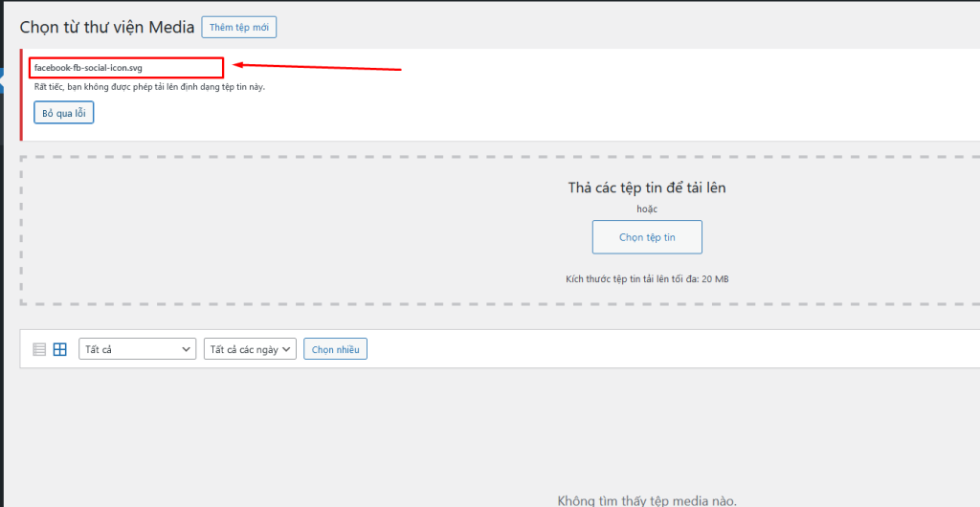Enable bulk select via "Chọn nhiều"
The height and width of the screenshot is (507, 980).
pyautogui.click(x=335, y=349)
